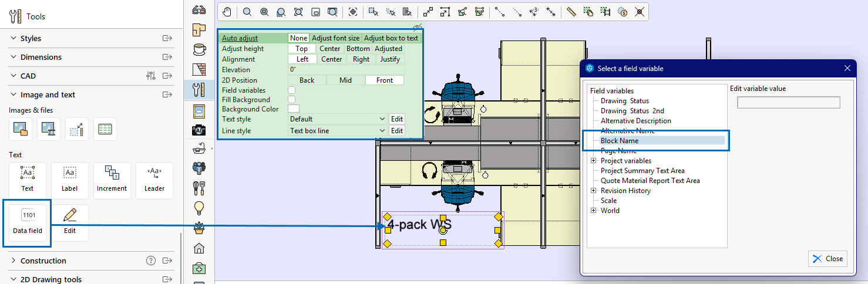
Task: Click the Zoom extents icon with corner brackets
Action: [298, 11]
